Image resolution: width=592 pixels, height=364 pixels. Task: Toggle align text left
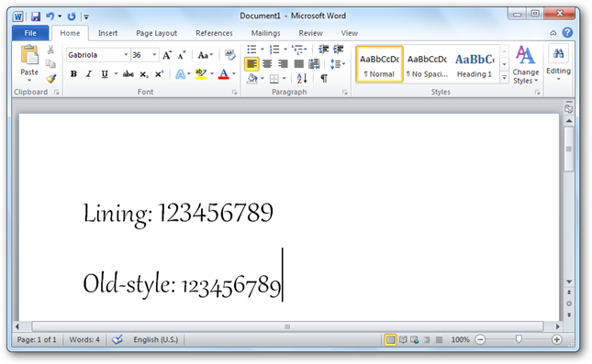point(251,64)
